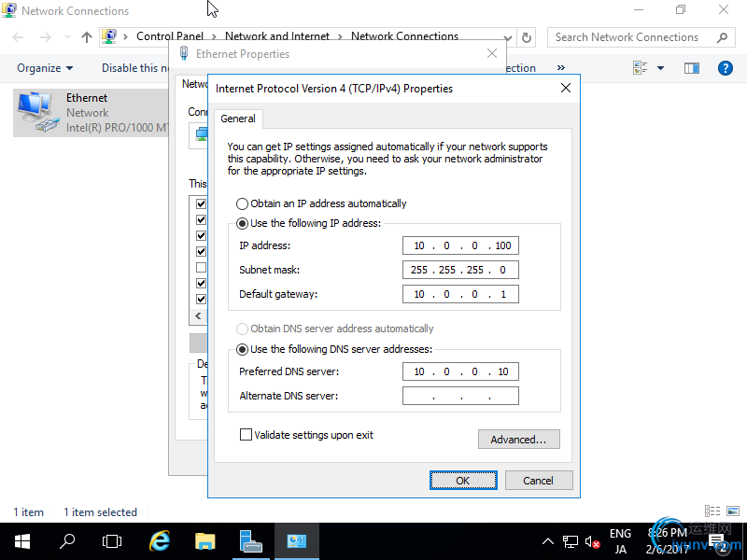The image size is (747, 560).
Task: Cancel the IPv4 Properties dialog
Action: [x=539, y=481]
